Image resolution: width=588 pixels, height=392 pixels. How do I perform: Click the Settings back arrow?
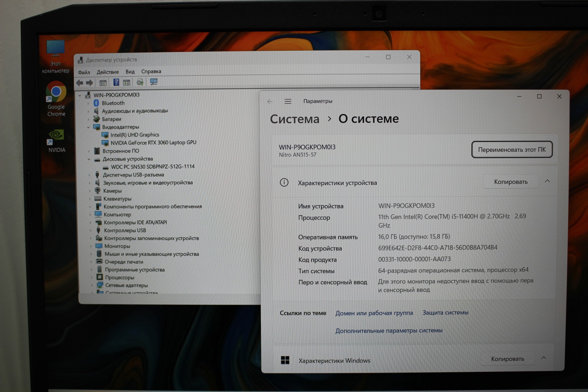[x=270, y=102]
